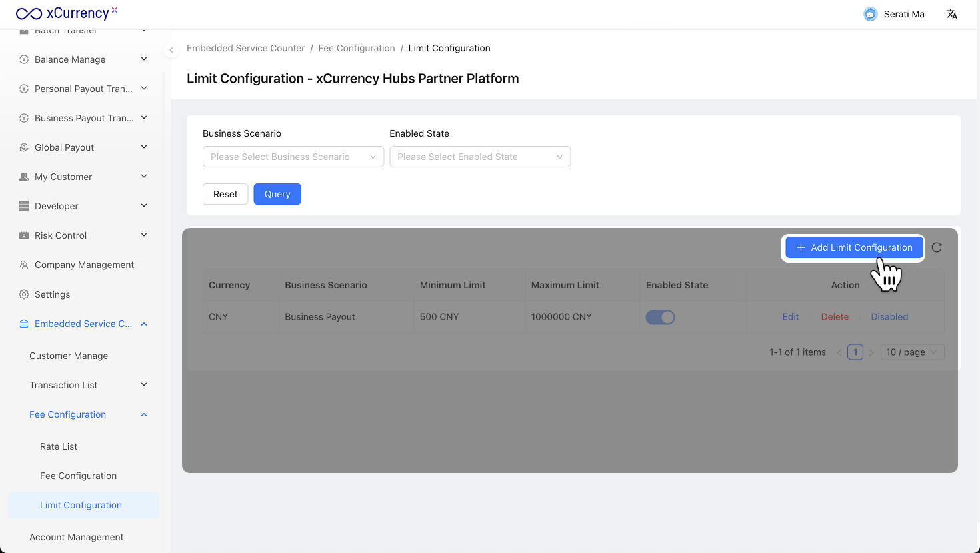The image size is (980, 553).
Task: Click the Company Management sidebar icon
Action: point(24,265)
